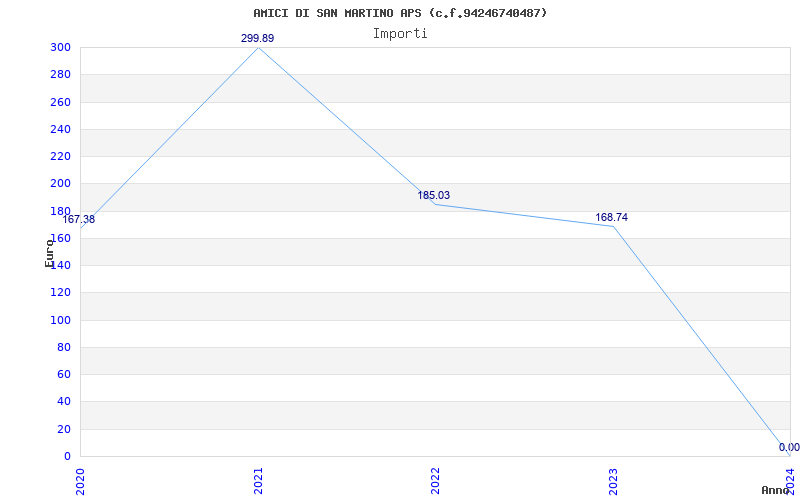The width and height of the screenshot is (800, 500).
Task: Click the 2023 x-axis label
Action: (x=613, y=482)
